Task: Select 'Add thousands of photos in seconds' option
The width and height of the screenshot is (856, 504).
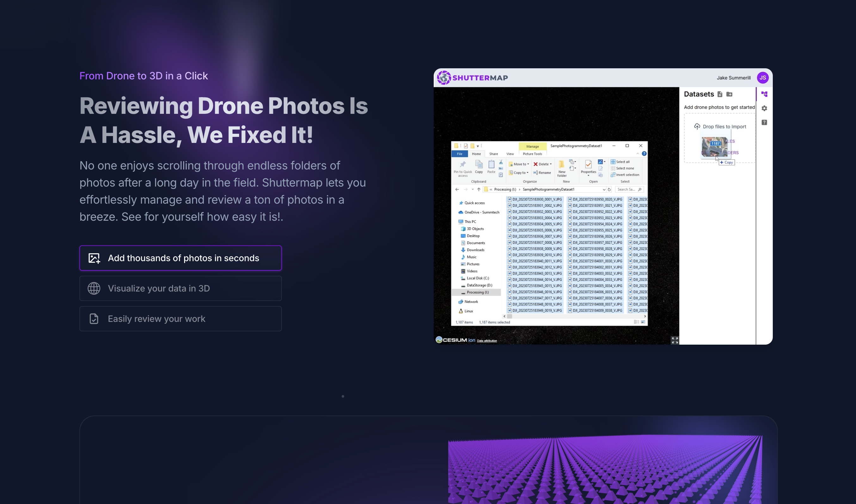Action: click(180, 258)
